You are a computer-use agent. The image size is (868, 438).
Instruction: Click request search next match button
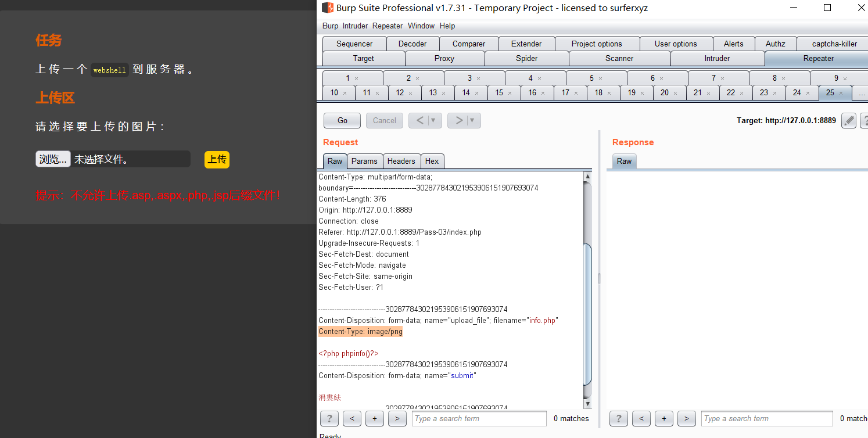(x=397, y=418)
